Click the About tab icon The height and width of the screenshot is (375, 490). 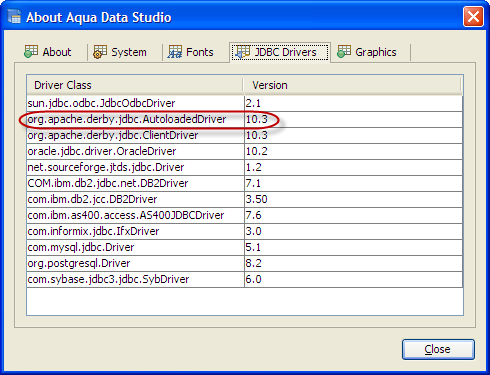click(x=31, y=52)
